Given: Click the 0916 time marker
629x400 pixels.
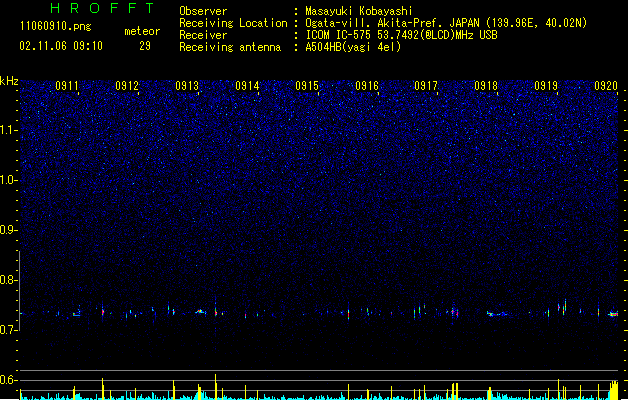Looking at the screenshot, I should click(367, 86).
